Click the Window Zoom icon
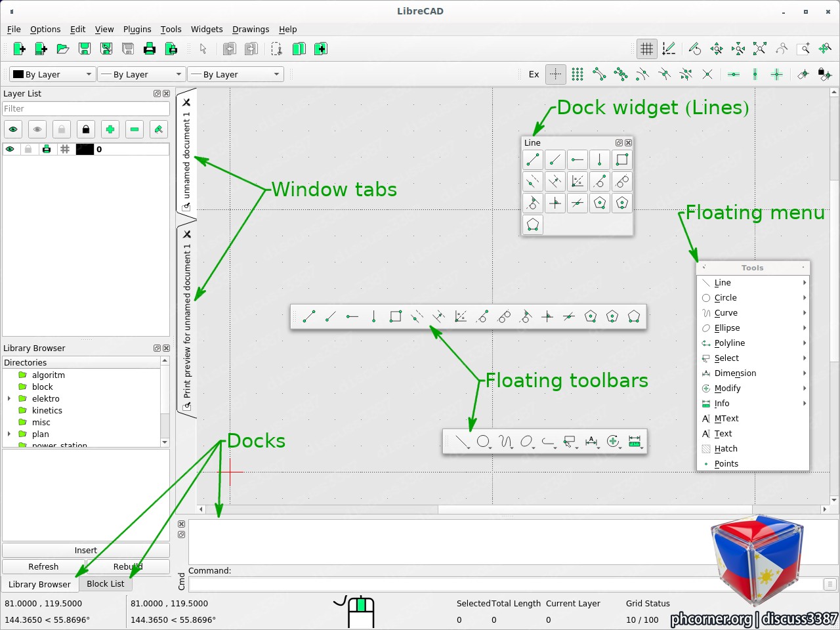 tap(803, 49)
